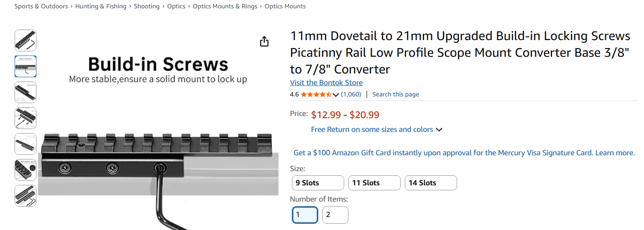
Task: Choose the 11 Slots size option
Action: [x=374, y=183]
